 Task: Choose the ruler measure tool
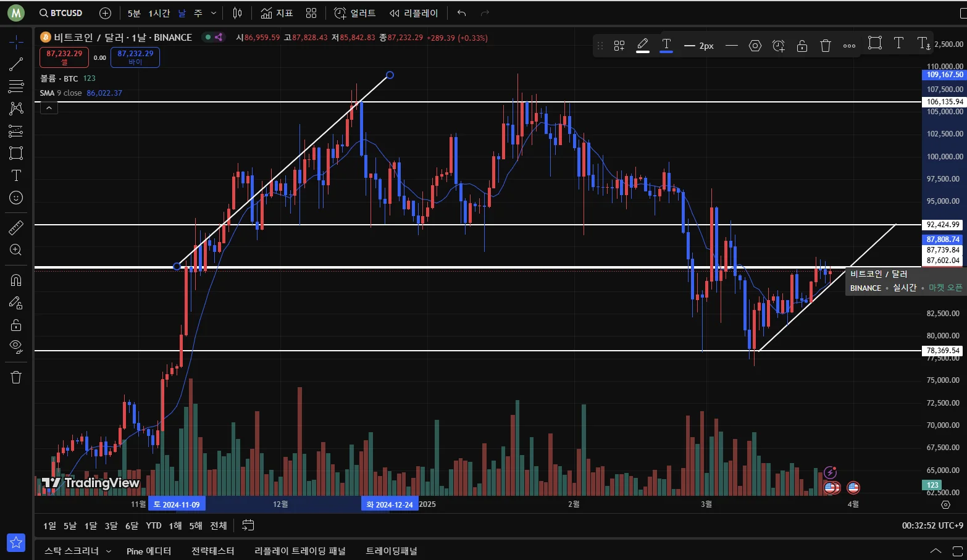16,228
